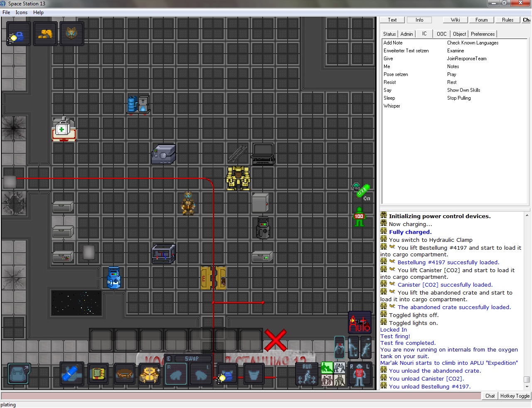Image resolution: width=532 pixels, height=408 pixels.
Task: Toggle the Auto gun mode button
Action: pos(360,322)
